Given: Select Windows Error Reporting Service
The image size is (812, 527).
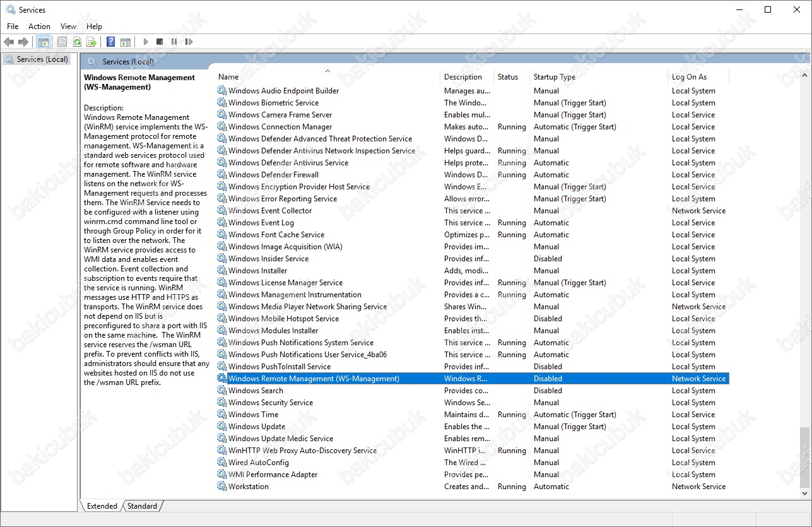Looking at the screenshot, I should tap(473, 199).
